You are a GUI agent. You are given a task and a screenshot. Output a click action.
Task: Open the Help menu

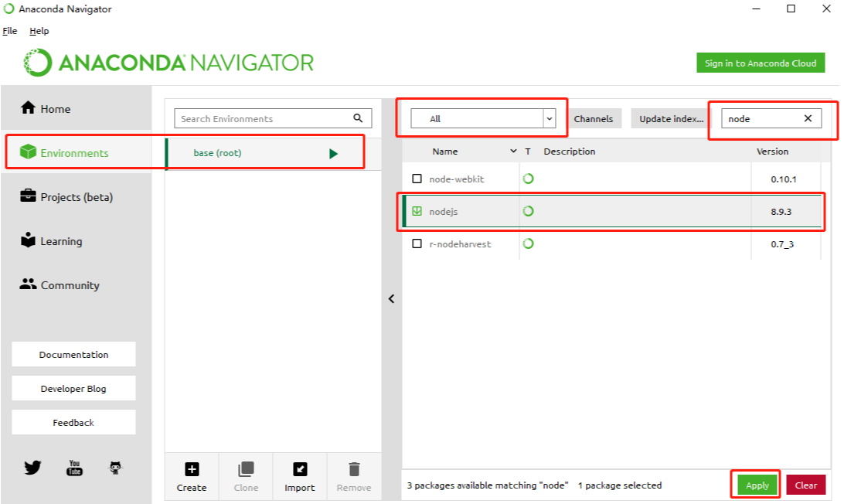pyautogui.click(x=39, y=31)
